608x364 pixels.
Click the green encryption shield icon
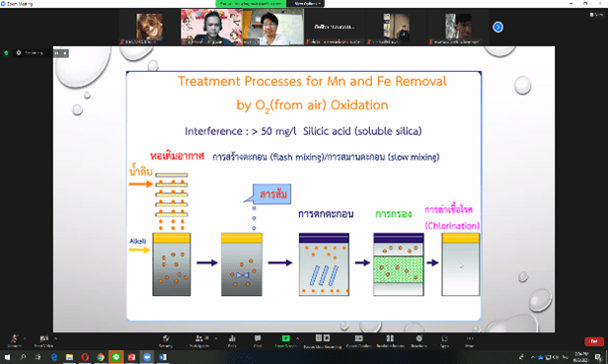point(6,52)
